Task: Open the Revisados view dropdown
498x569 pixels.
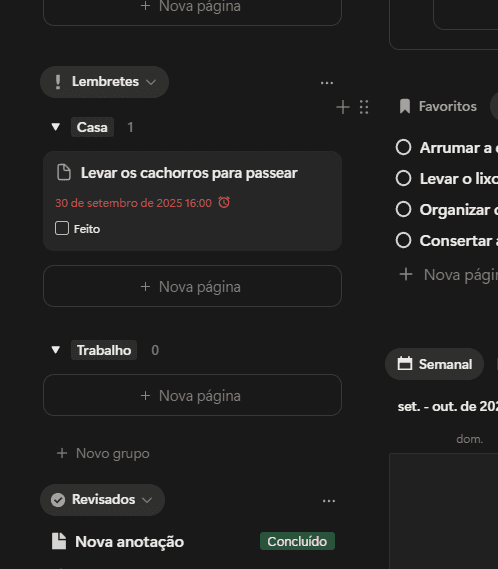Action: (x=102, y=500)
